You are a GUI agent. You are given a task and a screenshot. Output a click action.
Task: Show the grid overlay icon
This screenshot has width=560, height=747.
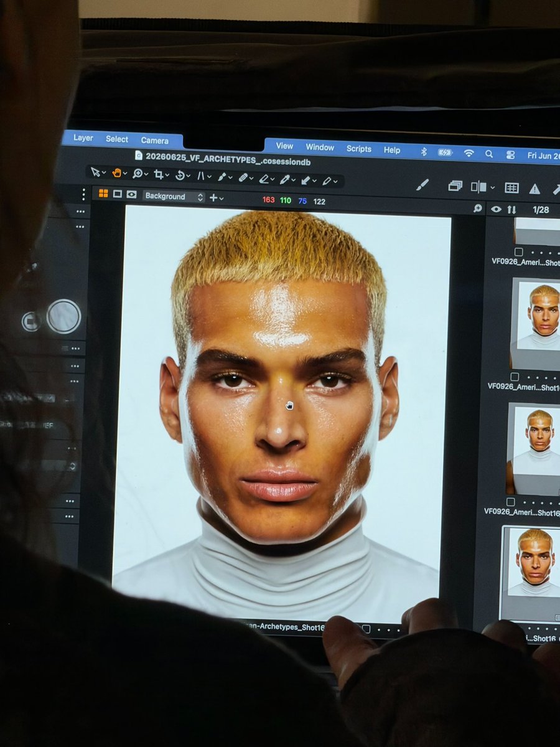(511, 188)
